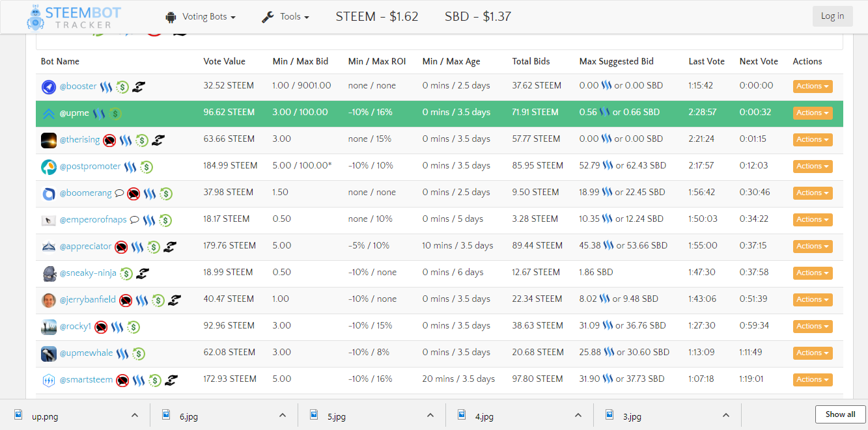Click the speech bubble icon beside @boomerang

[x=119, y=193]
